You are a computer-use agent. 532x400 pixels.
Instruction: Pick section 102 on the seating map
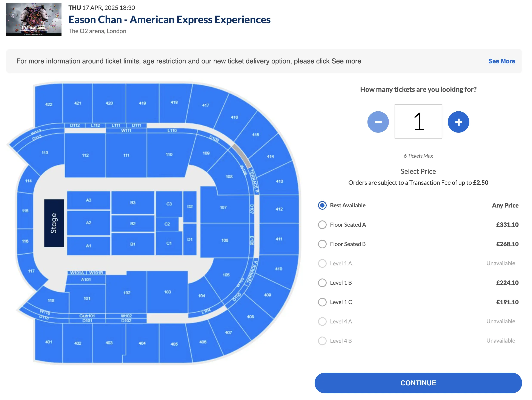(x=127, y=293)
